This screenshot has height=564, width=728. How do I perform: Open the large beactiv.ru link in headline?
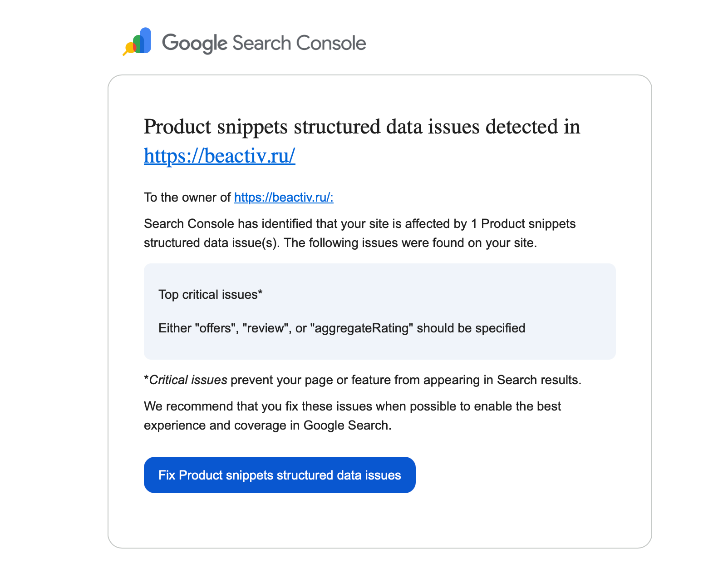pyautogui.click(x=219, y=155)
